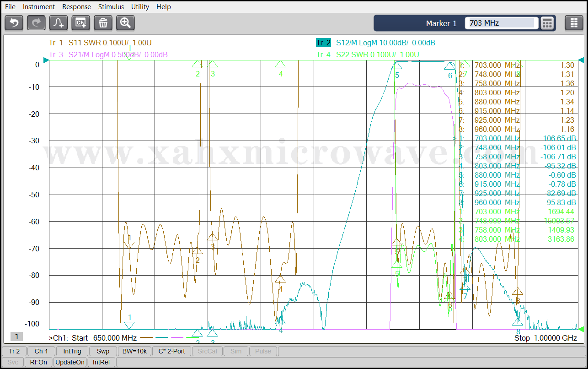This screenshot has height=369, width=588.
Task: Click marker readout value -82.69 dB
Action: pos(559,193)
